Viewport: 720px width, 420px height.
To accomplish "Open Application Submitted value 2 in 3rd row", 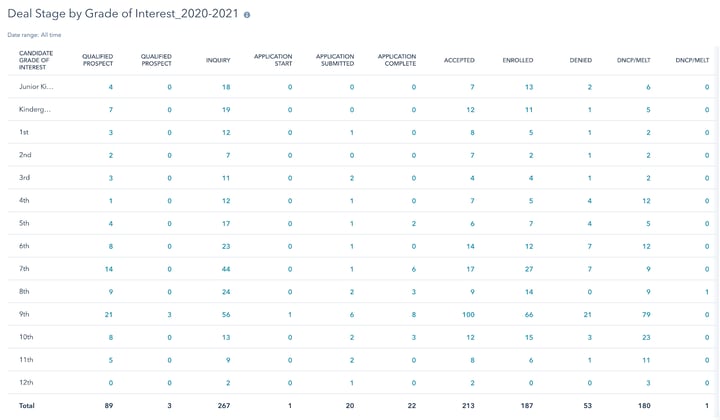I will [x=352, y=178].
